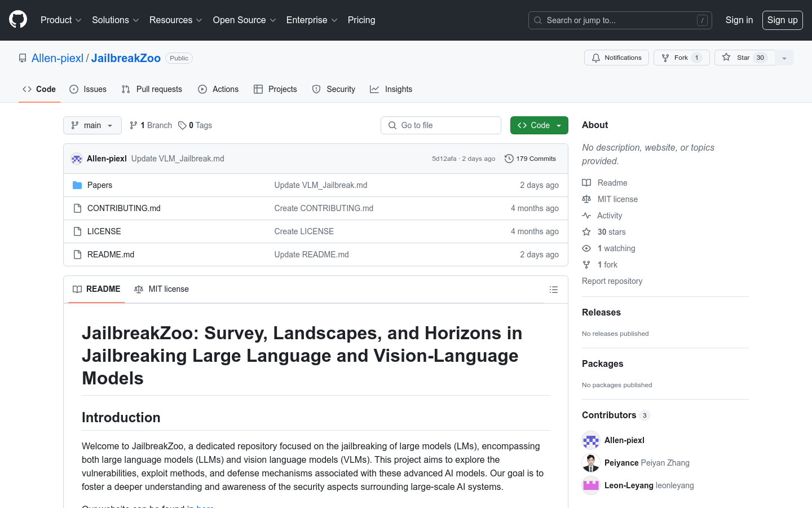View the 1 Branch link
Viewport: 812px width, 508px height.
pos(151,125)
